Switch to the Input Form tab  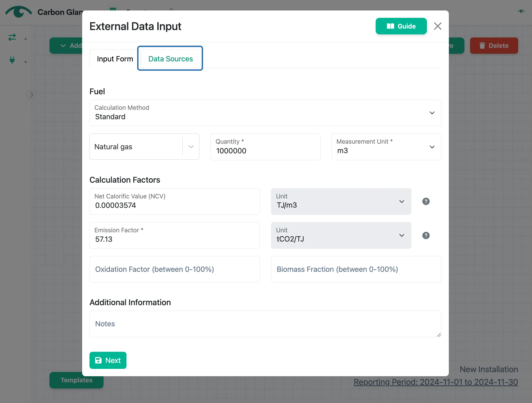tap(115, 59)
